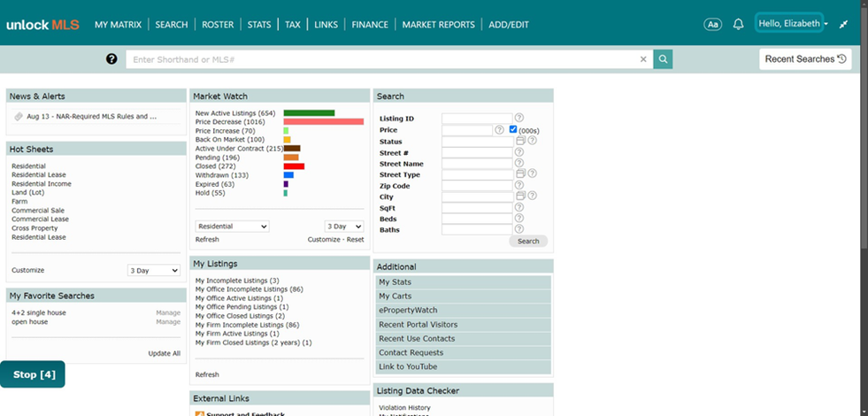Click Refresh in Market Watch
This screenshot has width=868, height=416.
tap(207, 240)
